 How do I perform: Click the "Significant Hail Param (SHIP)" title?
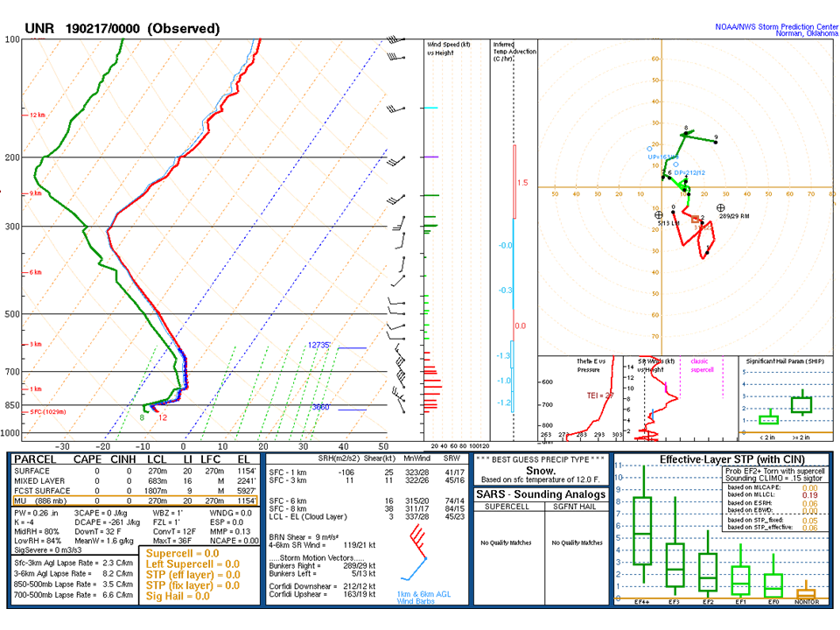pyautogui.click(x=786, y=361)
